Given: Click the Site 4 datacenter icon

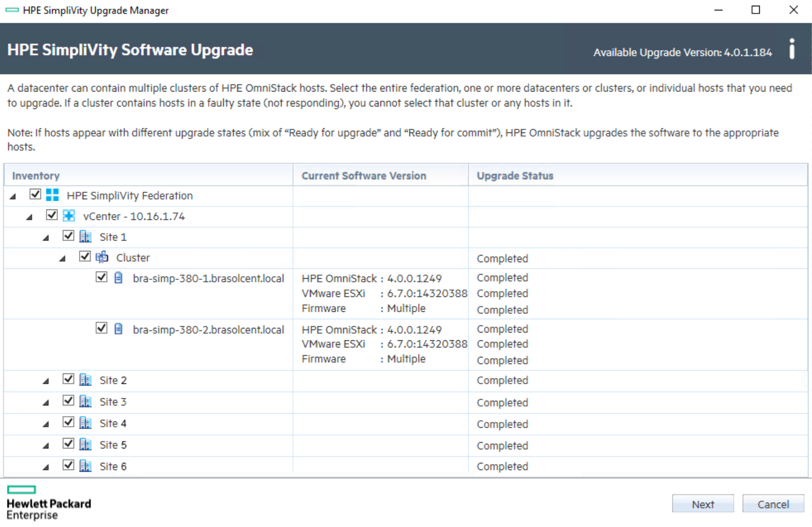Looking at the screenshot, I should tap(85, 423).
